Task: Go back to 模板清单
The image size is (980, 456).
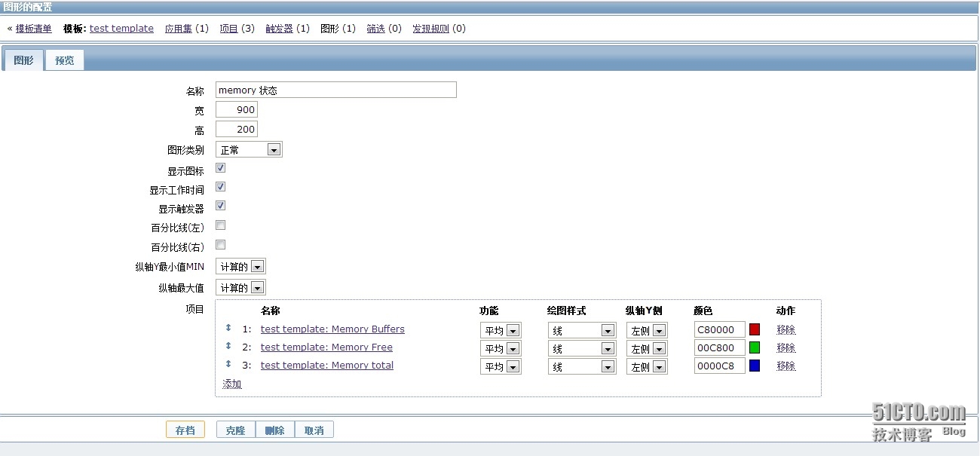Action: pyautogui.click(x=34, y=29)
